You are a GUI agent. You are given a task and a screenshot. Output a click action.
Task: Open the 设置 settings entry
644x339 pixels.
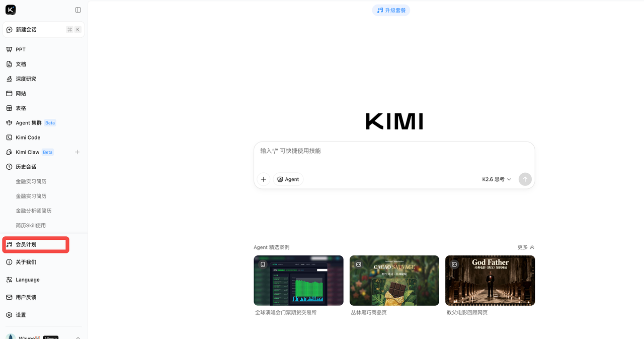(20, 314)
